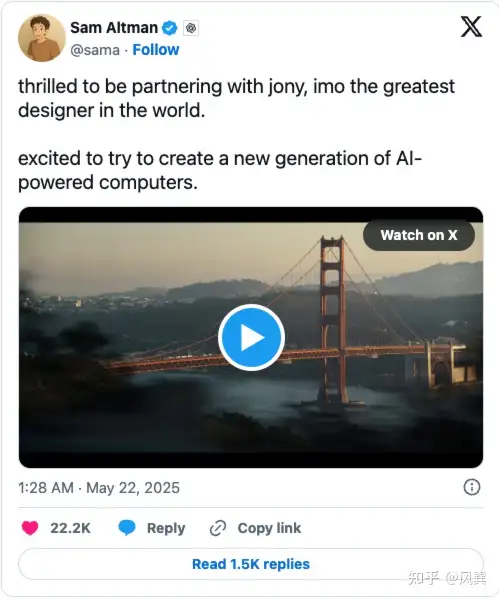
Task: Click the OpenAI affiliation badge
Action: coord(191,28)
